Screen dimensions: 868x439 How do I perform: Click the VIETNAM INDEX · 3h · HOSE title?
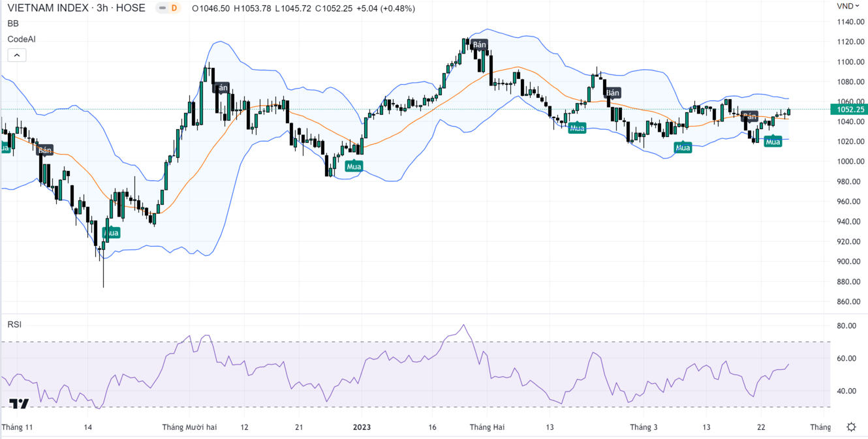(x=76, y=8)
